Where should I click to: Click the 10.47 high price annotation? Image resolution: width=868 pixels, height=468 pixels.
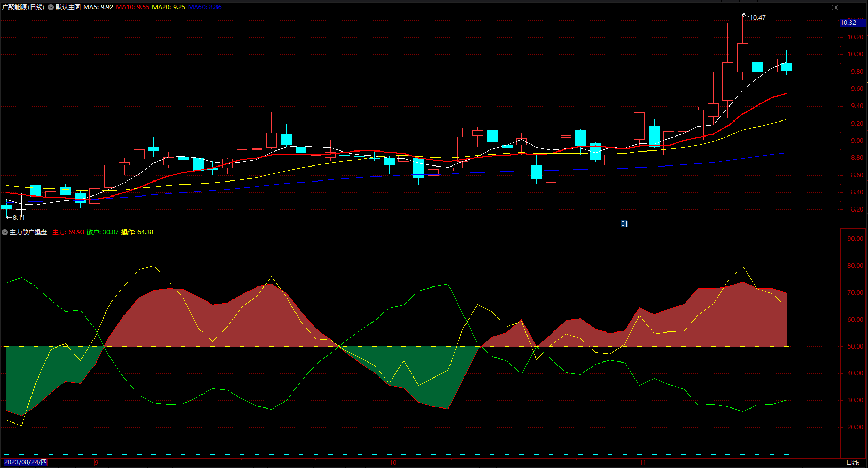click(757, 18)
